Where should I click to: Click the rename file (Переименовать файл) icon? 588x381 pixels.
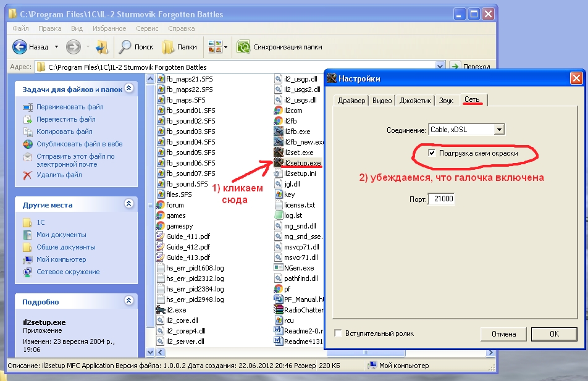(28, 107)
